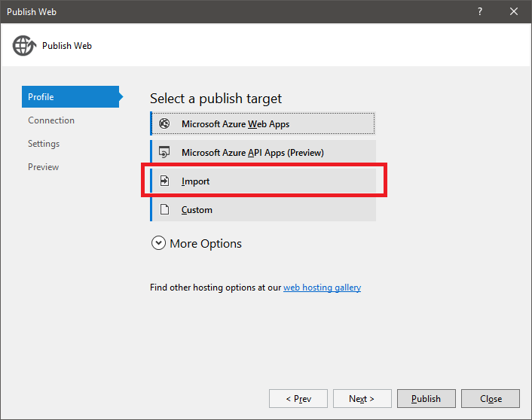Image resolution: width=532 pixels, height=420 pixels.
Task: Click the Close button
Action: pyautogui.click(x=491, y=399)
